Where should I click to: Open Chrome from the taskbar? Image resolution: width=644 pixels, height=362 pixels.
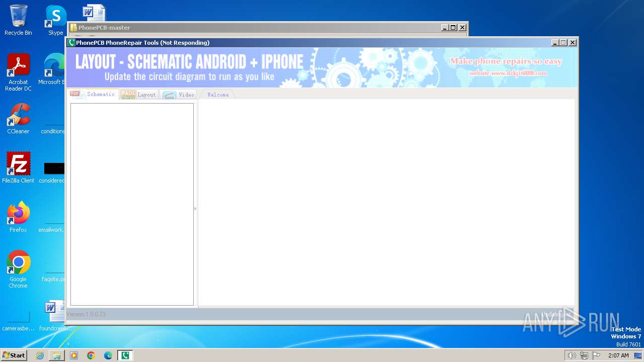point(91,355)
